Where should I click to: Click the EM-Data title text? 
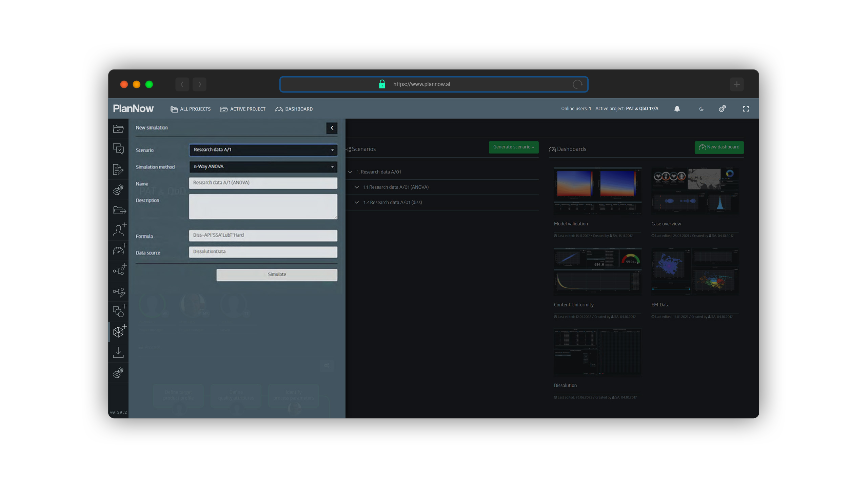(660, 305)
